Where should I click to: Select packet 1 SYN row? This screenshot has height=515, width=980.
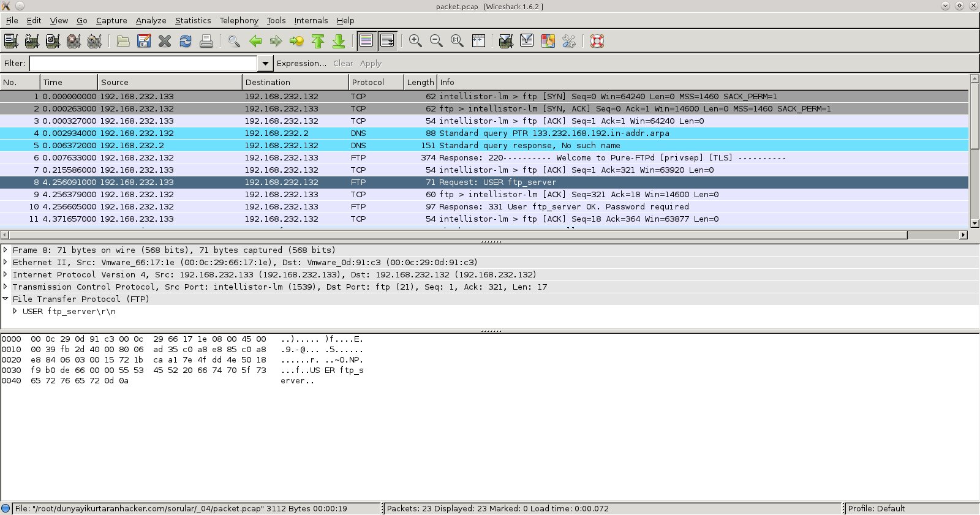484,96
